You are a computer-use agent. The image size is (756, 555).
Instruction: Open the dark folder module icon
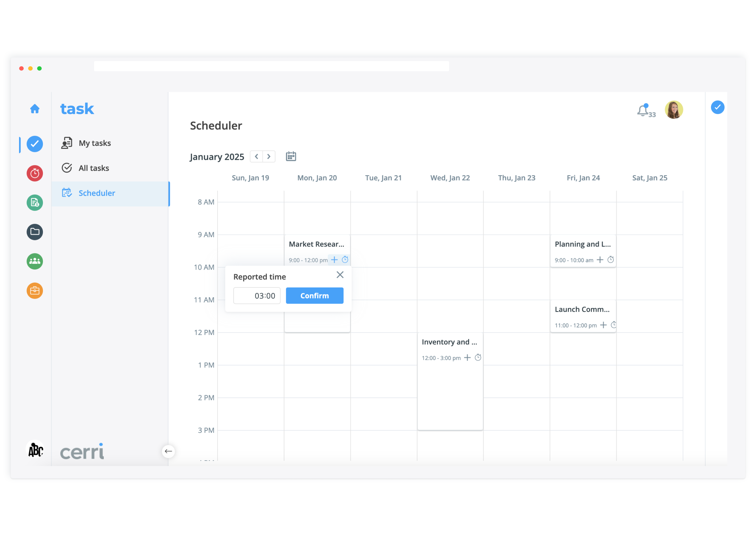35,232
